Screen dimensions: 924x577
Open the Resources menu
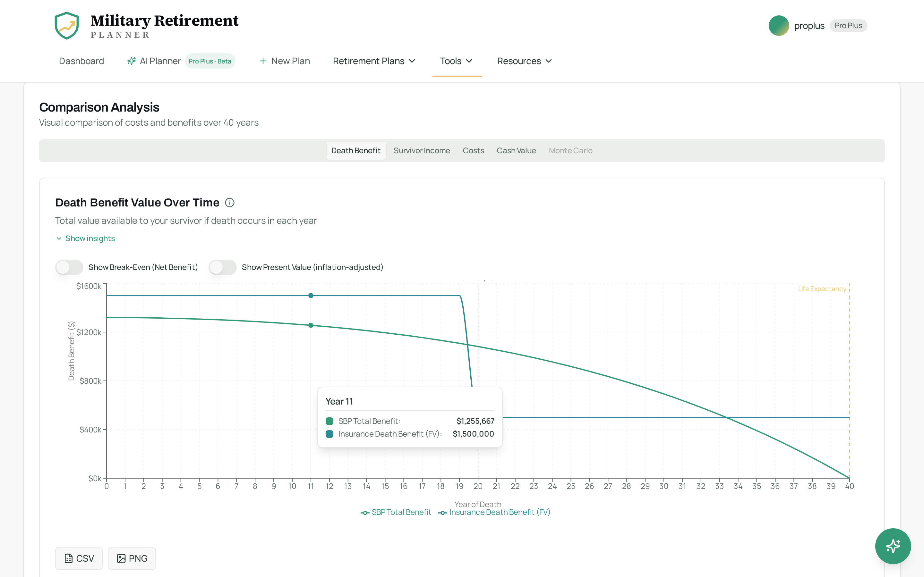[x=525, y=61]
